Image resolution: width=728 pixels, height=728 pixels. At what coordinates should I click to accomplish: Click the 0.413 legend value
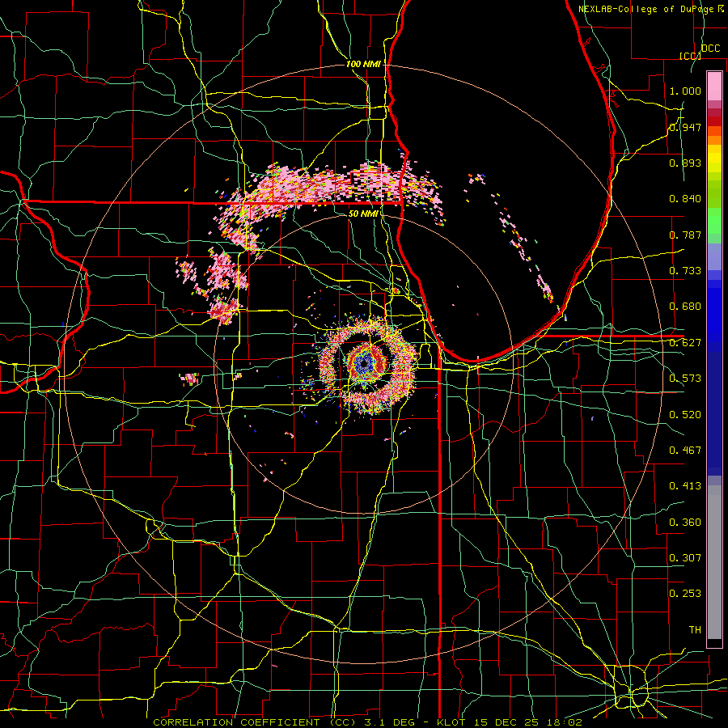685,486
